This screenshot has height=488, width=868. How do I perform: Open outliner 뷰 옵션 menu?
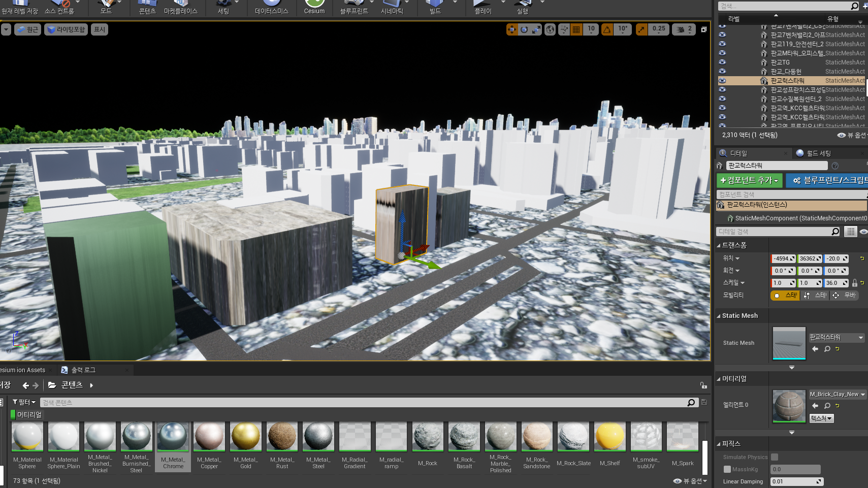coord(852,135)
